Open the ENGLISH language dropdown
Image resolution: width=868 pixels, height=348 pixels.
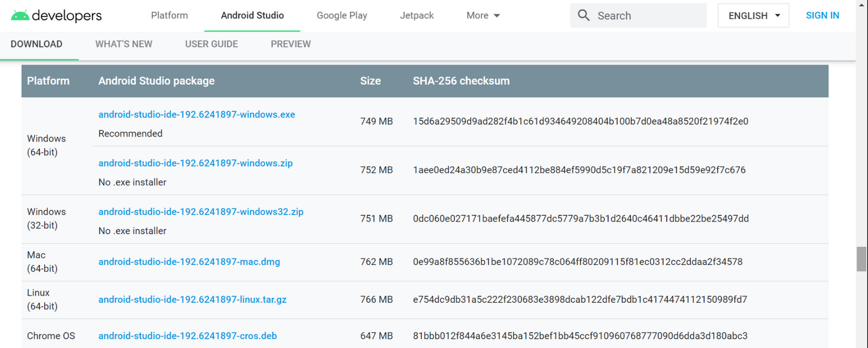click(x=753, y=15)
